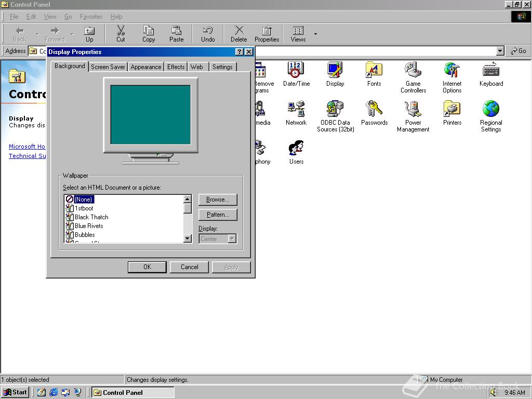Click the Cut toolbar icon

(x=121, y=34)
